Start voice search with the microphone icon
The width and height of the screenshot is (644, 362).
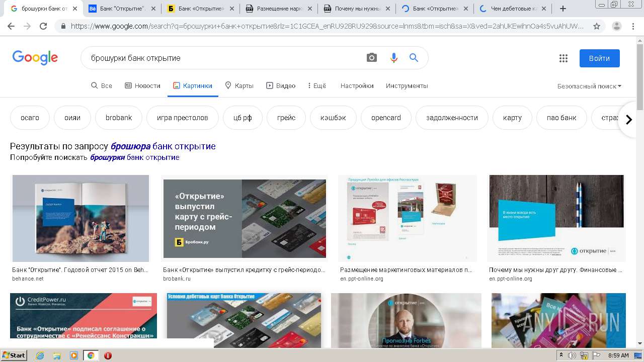pyautogui.click(x=394, y=58)
